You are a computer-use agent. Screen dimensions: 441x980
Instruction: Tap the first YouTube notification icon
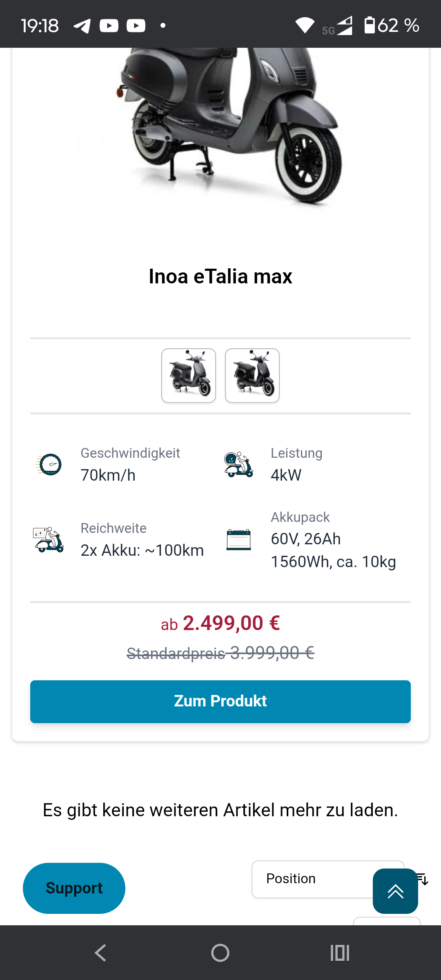pyautogui.click(x=109, y=26)
